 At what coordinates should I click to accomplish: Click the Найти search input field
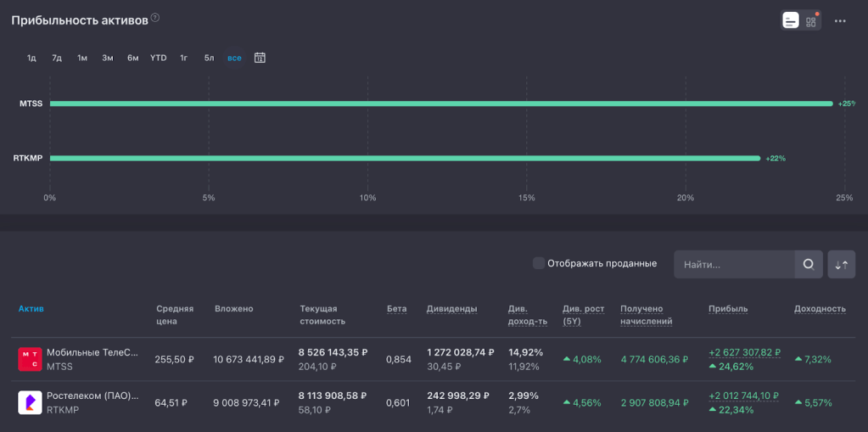(734, 264)
